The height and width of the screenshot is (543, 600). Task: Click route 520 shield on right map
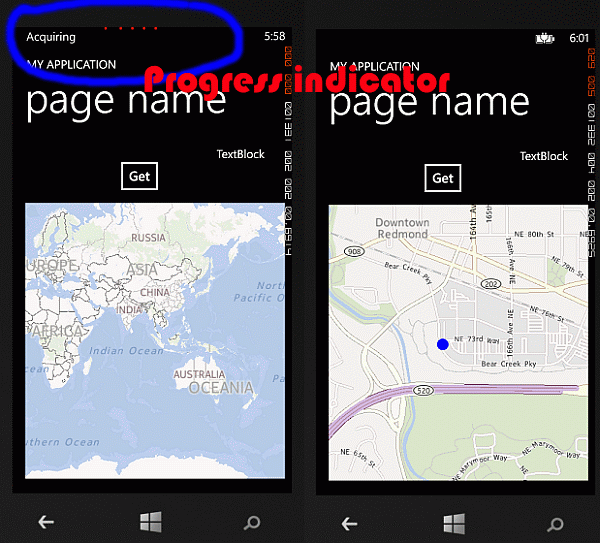point(423,391)
